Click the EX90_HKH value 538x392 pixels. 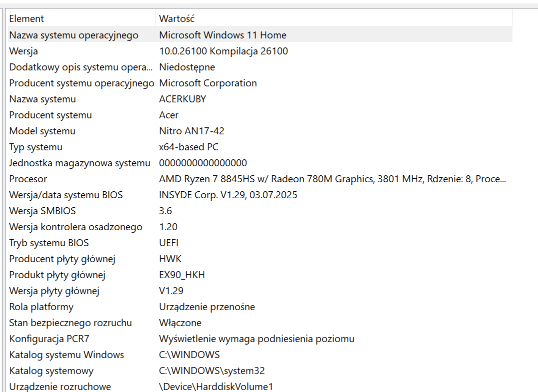coord(182,275)
